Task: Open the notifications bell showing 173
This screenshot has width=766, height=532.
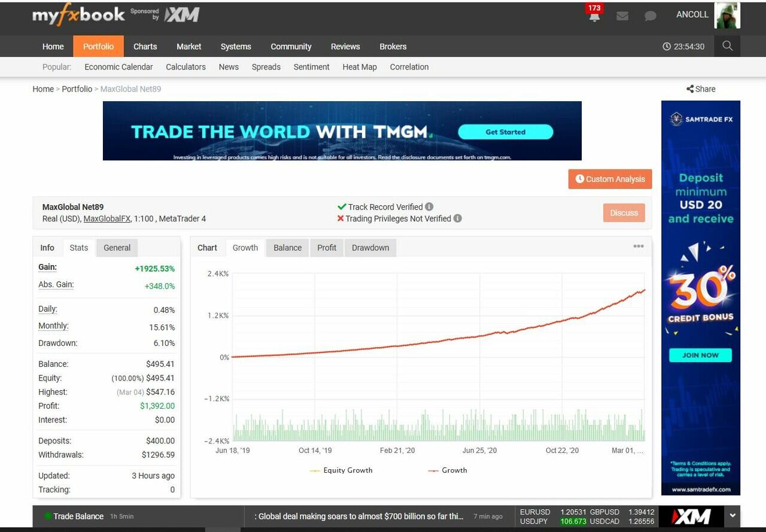Action: (x=594, y=16)
